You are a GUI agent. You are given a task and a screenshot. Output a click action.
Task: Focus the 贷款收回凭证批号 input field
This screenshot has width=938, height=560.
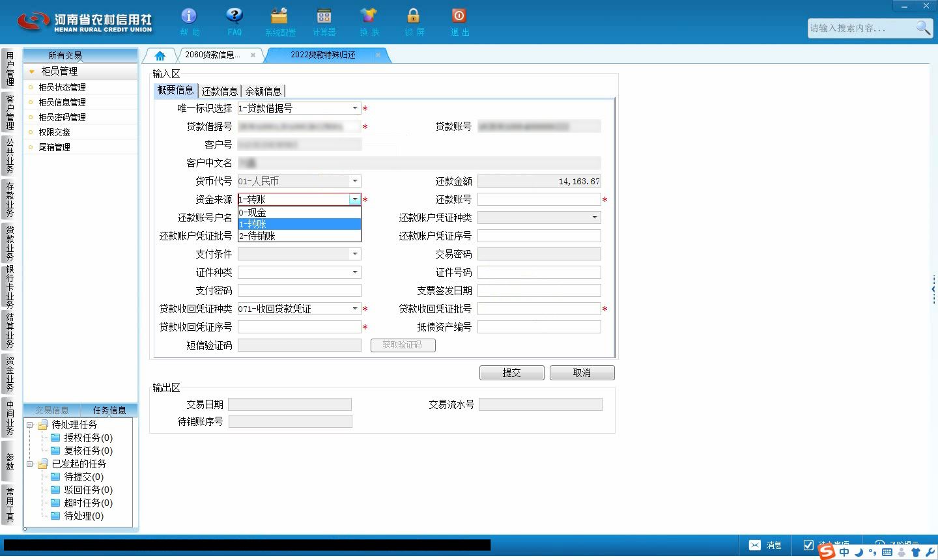pyautogui.click(x=539, y=309)
